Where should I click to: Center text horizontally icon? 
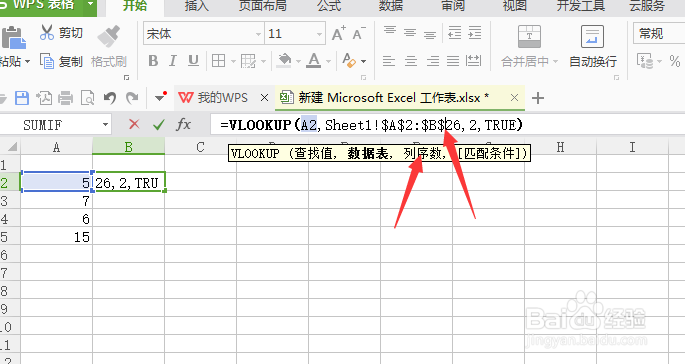coord(411,61)
